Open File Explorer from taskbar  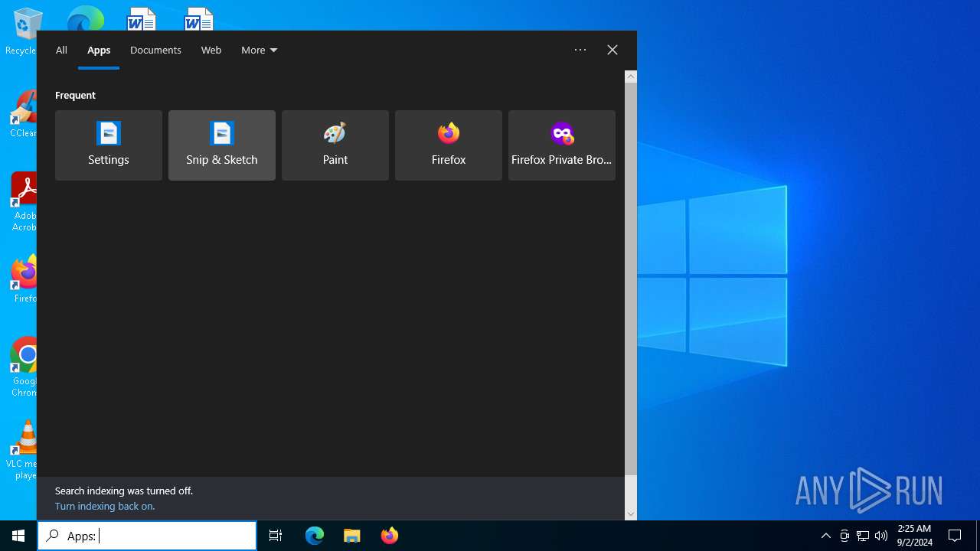(352, 536)
